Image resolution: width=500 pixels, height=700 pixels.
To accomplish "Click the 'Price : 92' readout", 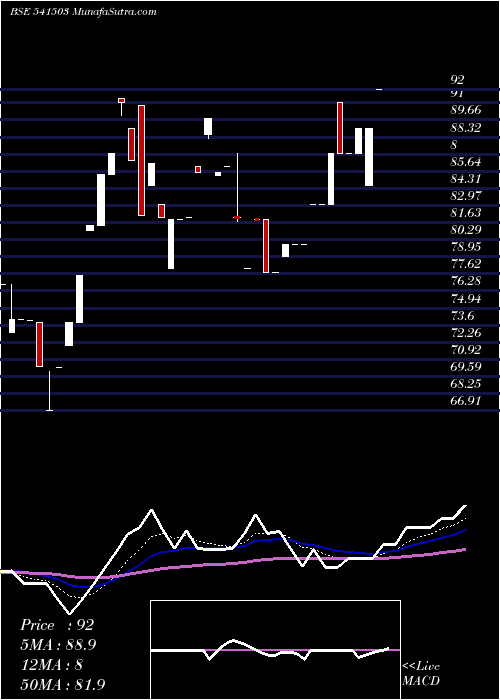I will pos(57,625).
